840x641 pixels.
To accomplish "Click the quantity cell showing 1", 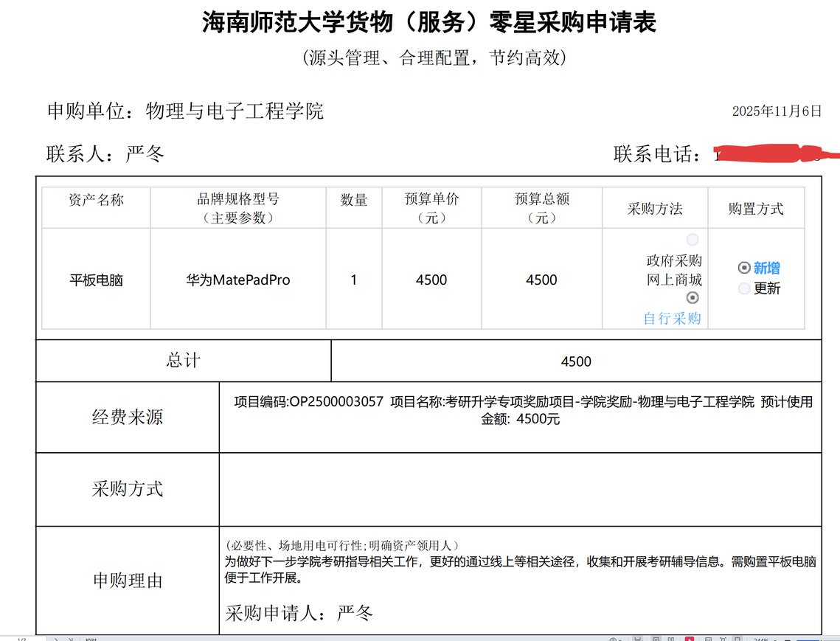I will tap(353, 280).
